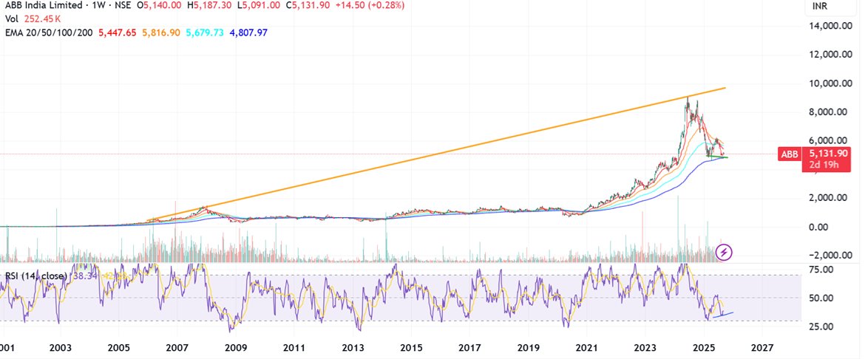Select the green horizontal support line

click(x=717, y=157)
